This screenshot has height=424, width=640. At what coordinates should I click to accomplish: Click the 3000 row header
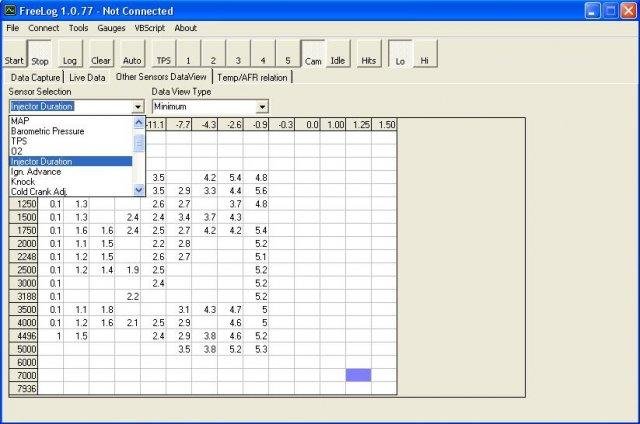tap(24, 283)
